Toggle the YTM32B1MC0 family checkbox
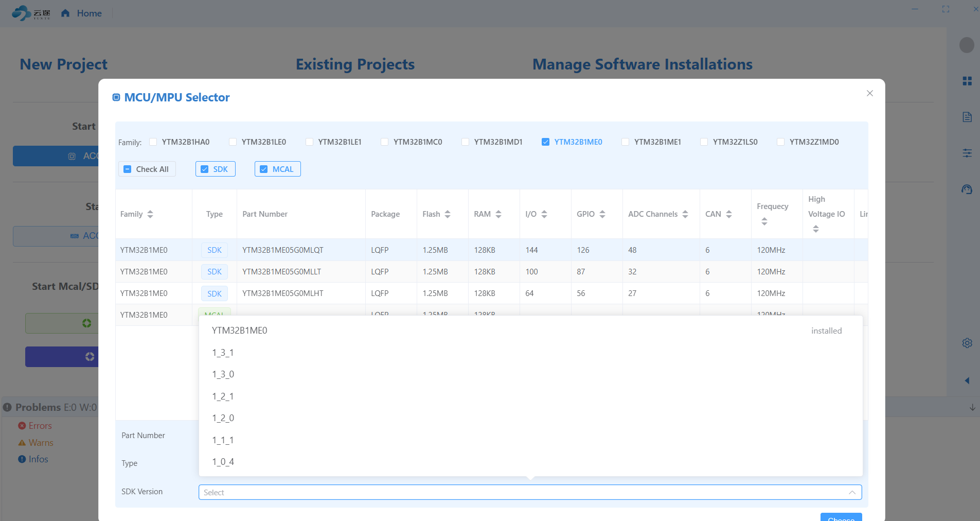The width and height of the screenshot is (980, 521). point(384,142)
